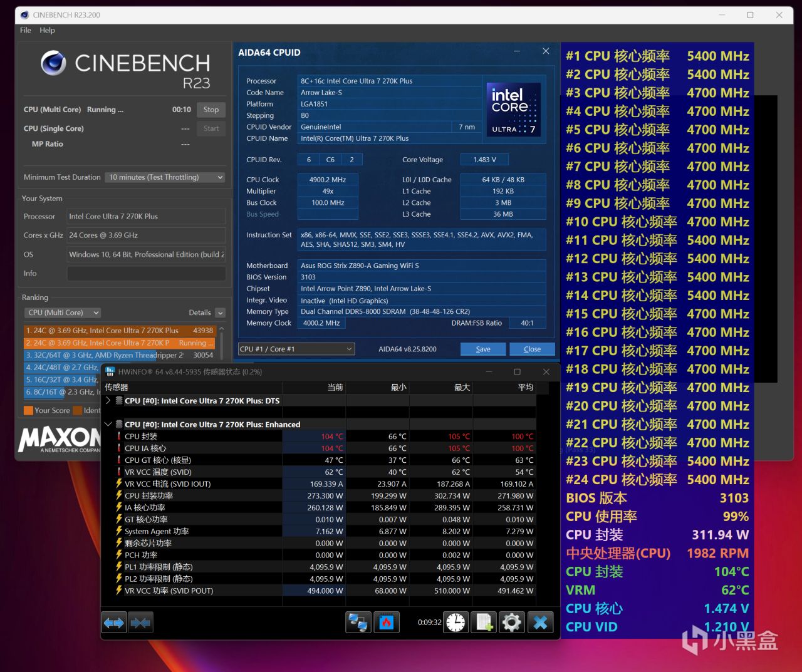The width and height of the screenshot is (802, 672).
Task: Click the lightning icon beside IA 核心功率
Action: pos(119,507)
